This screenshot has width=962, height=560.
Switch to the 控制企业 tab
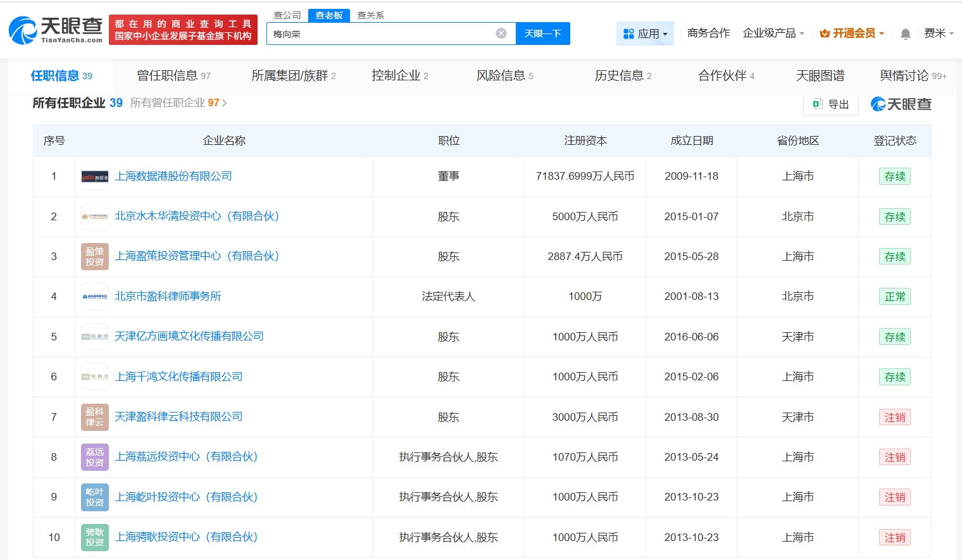tap(400, 76)
